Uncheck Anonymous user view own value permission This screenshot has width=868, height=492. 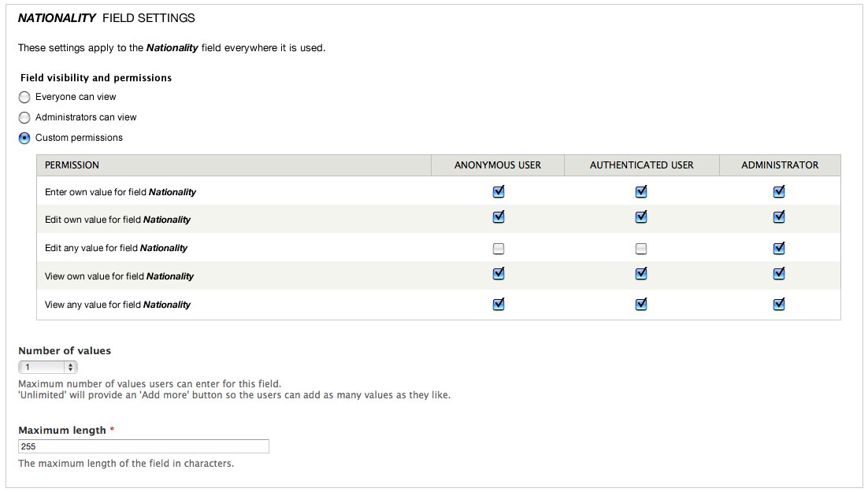click(x=498, y=276)
